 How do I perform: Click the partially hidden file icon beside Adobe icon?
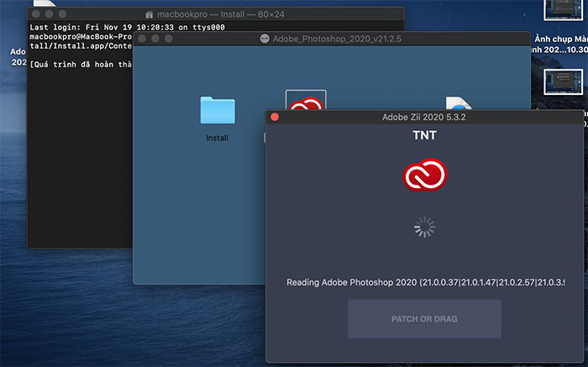click(x=459, y=104)
